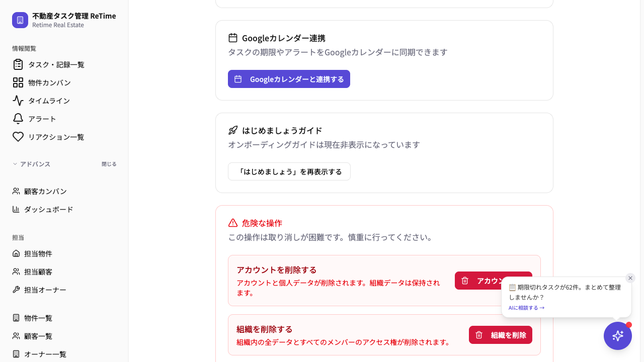Click アカウントを削除する heading text
The width and height of the screenshot is (644, 362).
click(x=277, y=270)
